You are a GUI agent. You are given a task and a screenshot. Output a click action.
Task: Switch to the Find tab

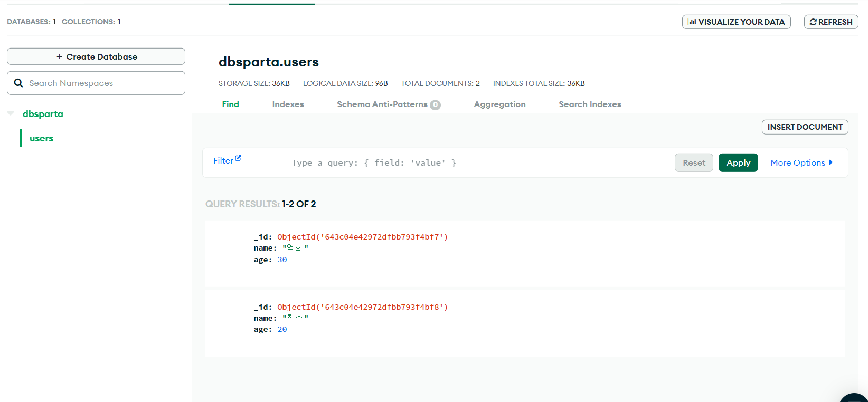tap(230, 104)
